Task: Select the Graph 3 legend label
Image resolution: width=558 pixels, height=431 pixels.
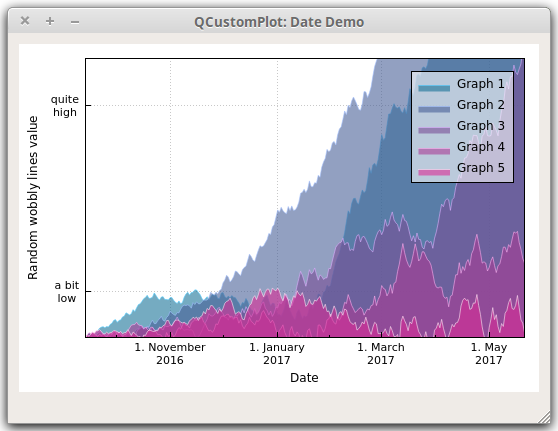Action: point(481,126)
